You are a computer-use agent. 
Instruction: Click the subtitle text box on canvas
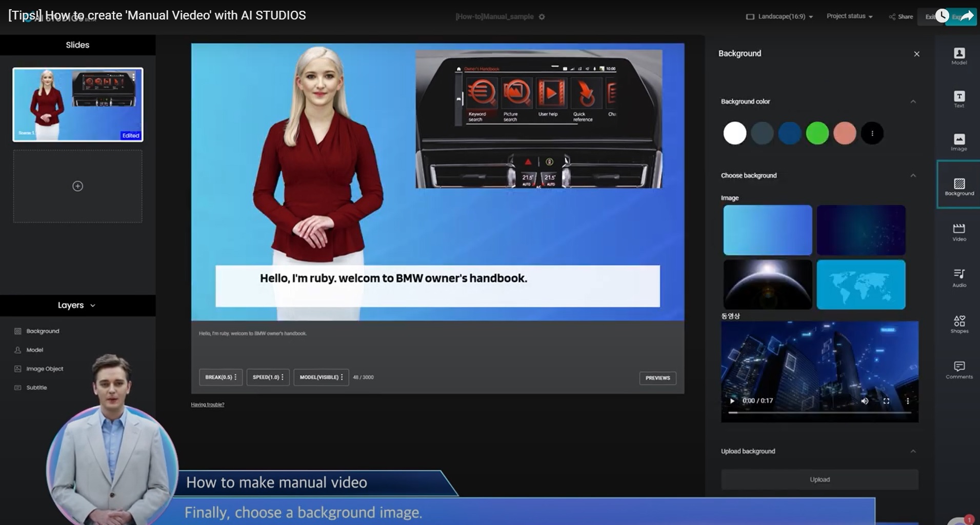[437, 286]
